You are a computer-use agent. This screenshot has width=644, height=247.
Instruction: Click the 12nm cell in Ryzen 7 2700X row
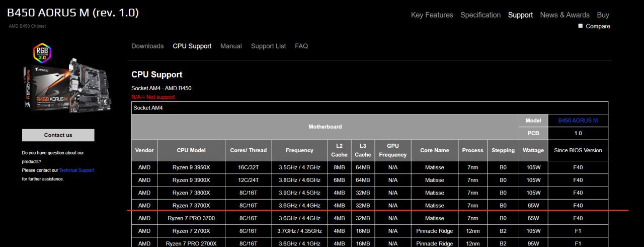tap(472, 231)
